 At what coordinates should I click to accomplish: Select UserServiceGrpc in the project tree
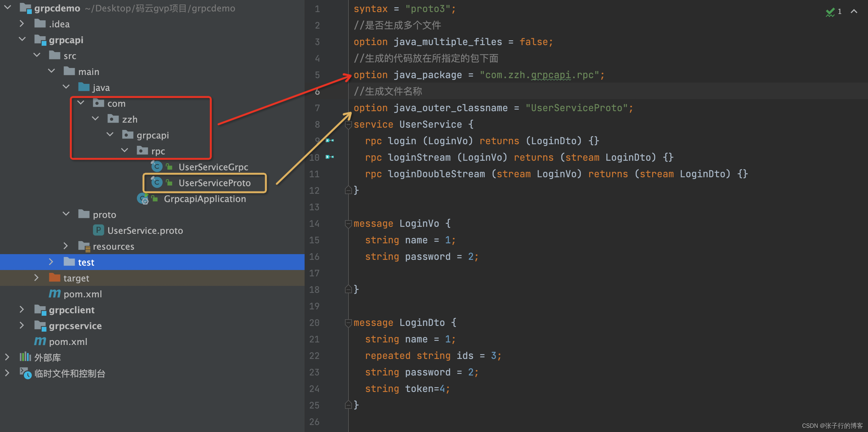click(213, 167)
